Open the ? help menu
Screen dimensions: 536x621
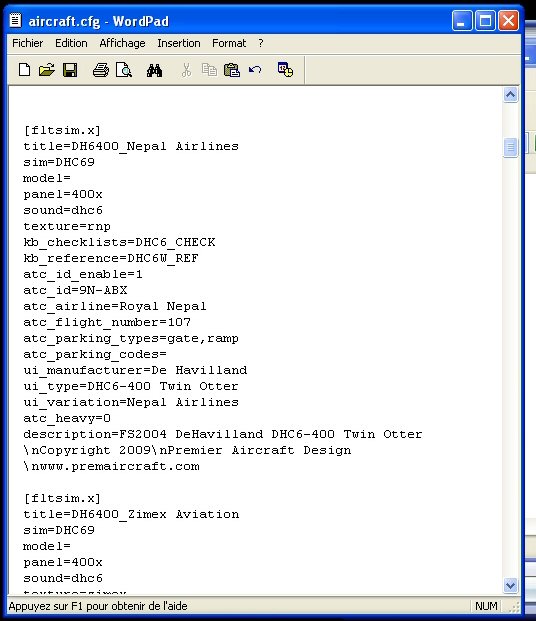click(x=261, y=43)
